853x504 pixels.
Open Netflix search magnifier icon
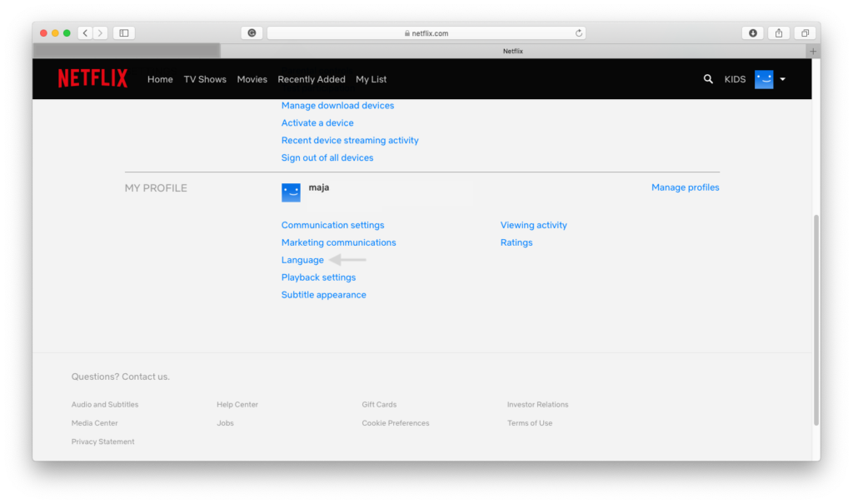708,79
